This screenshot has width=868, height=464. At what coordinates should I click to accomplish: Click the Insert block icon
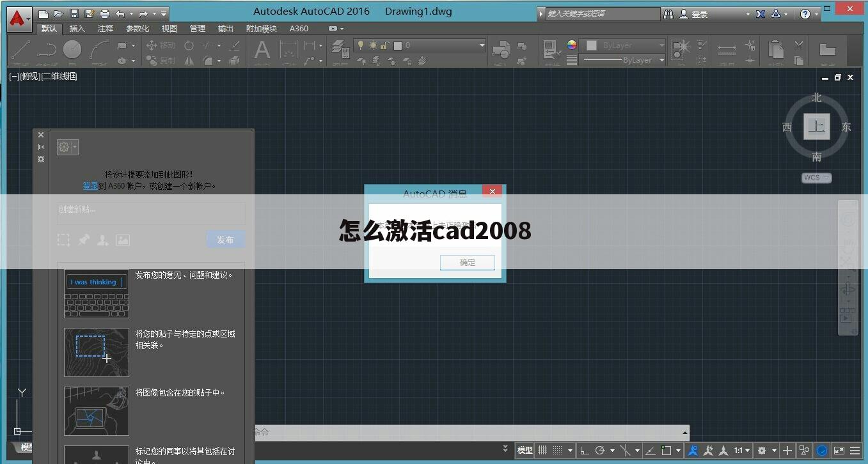(501, 51)
